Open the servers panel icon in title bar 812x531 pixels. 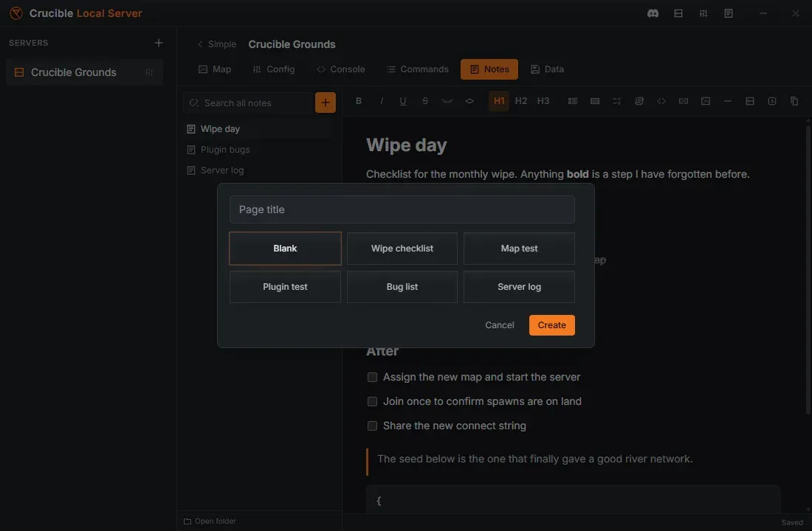[x=678, y=13]
